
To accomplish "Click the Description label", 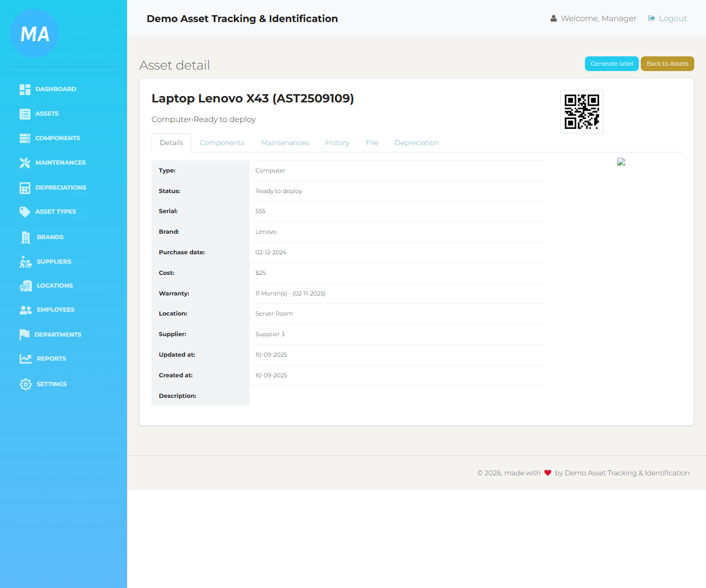I will tap(177, 396).
